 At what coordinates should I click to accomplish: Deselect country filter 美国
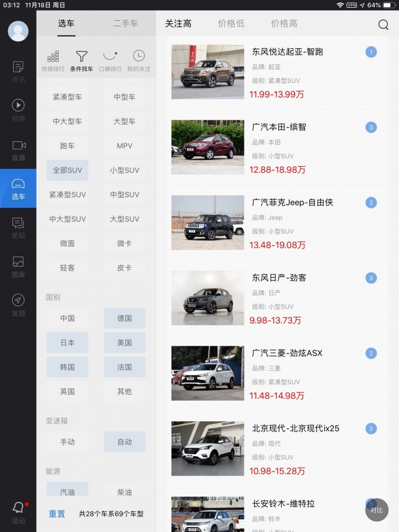(125, 342)
